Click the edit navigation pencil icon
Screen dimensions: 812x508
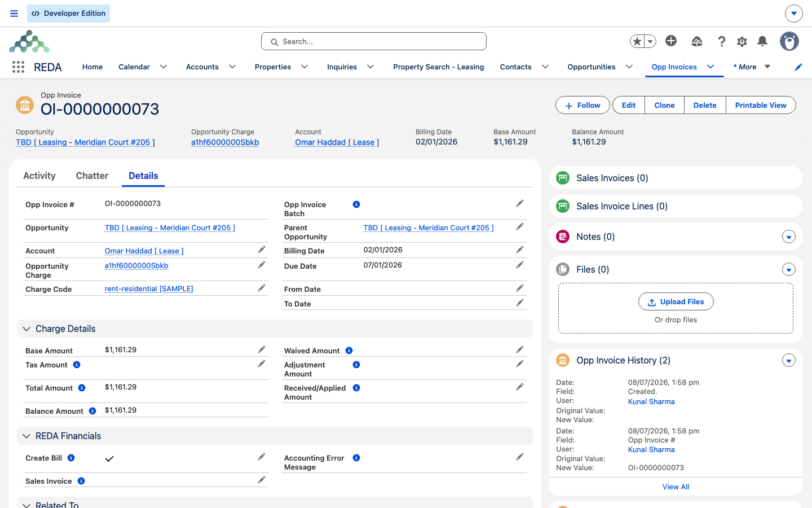point(798,67)
